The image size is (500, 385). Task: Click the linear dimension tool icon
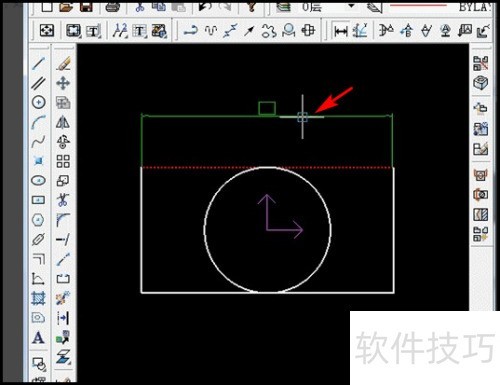click(x=340, y=31)
